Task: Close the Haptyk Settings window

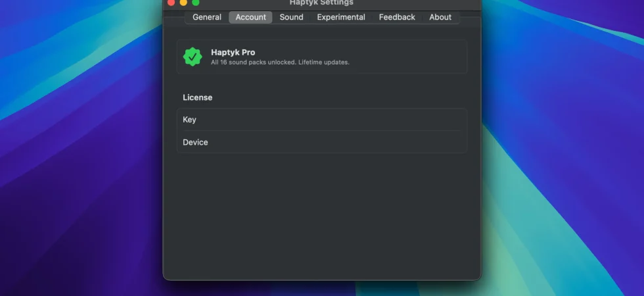Action: click(172, 2)
